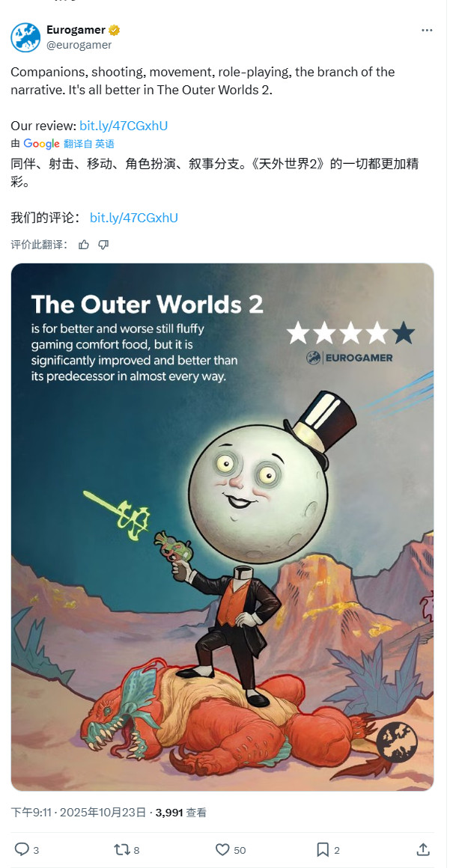Click the '翻译自 英语' translation link
450x868 pixels.
(88, 144)
